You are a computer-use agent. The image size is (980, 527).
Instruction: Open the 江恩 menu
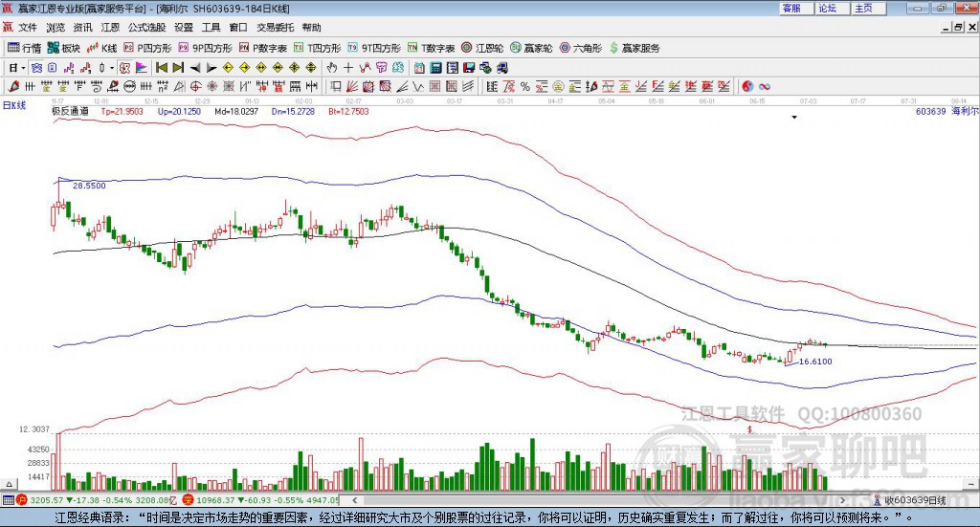[x=111, y=28]
